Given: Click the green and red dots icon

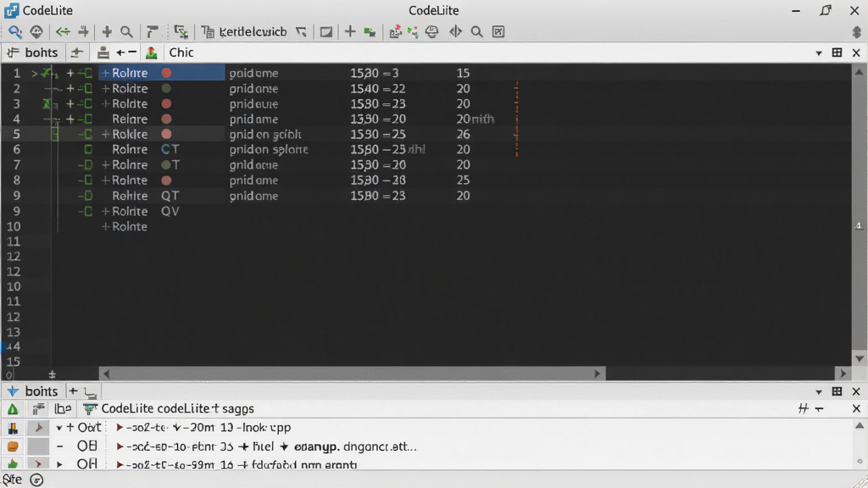Looking at the screenshot, I should [x=413, y=31].
